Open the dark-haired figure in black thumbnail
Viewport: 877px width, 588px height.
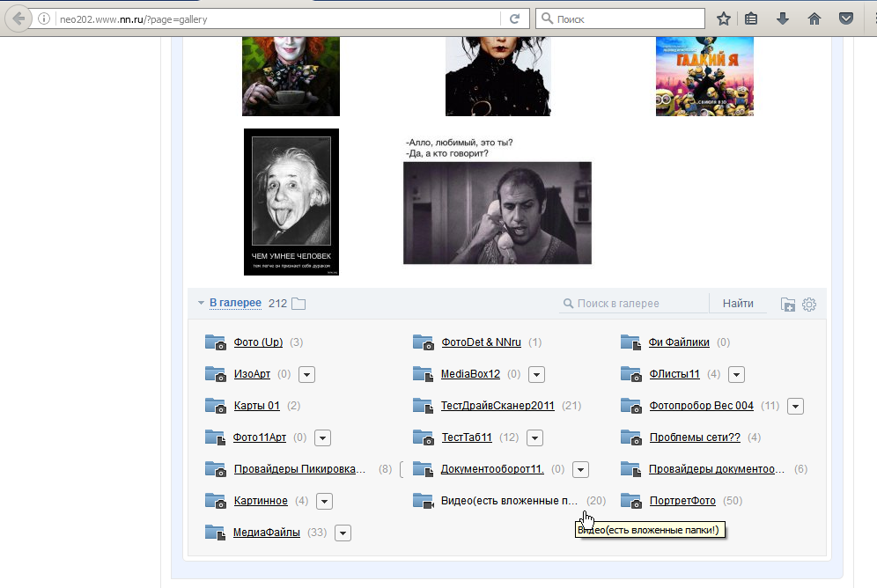coord(497,77)
